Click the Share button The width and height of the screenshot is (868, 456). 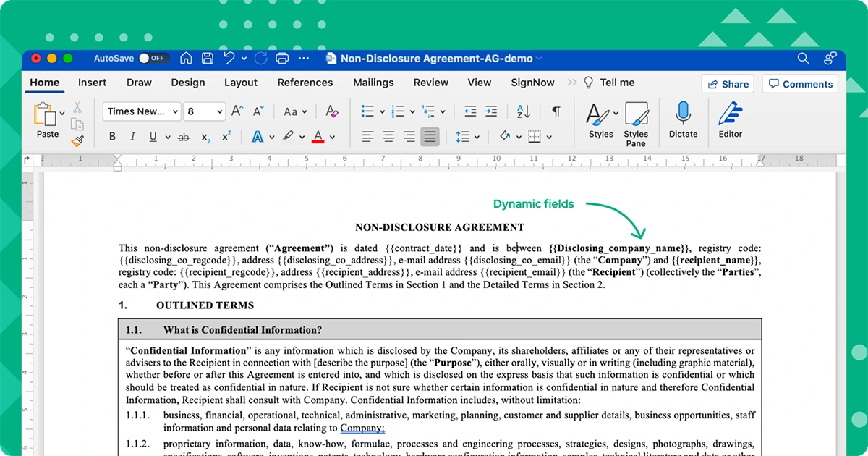(x=728, y=83)
